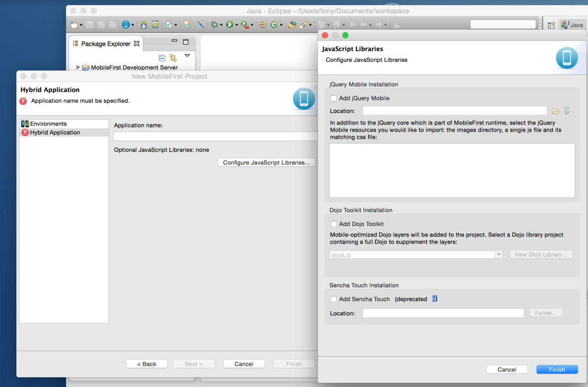Click the Sencha Touch Location input field

coord(443,313)
